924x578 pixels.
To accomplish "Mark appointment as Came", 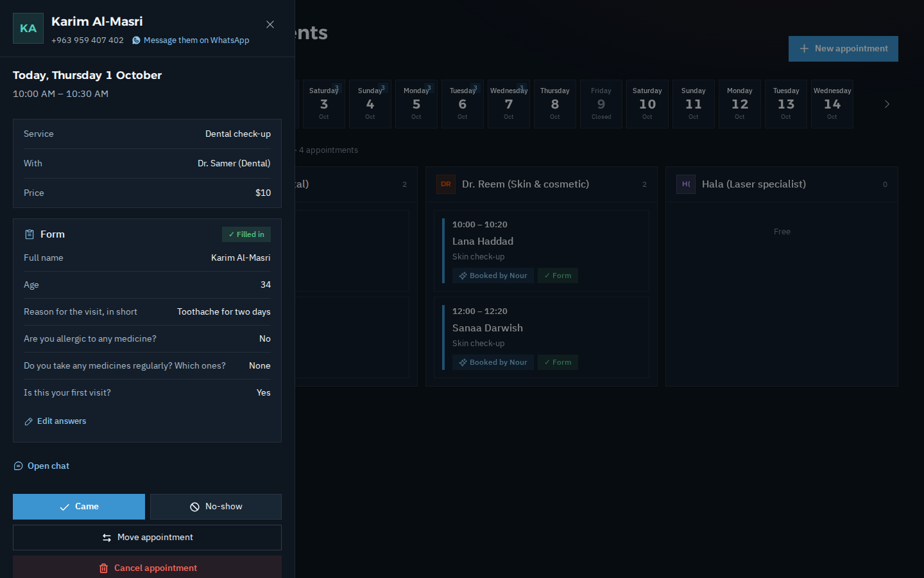I will tap(79, 507).
